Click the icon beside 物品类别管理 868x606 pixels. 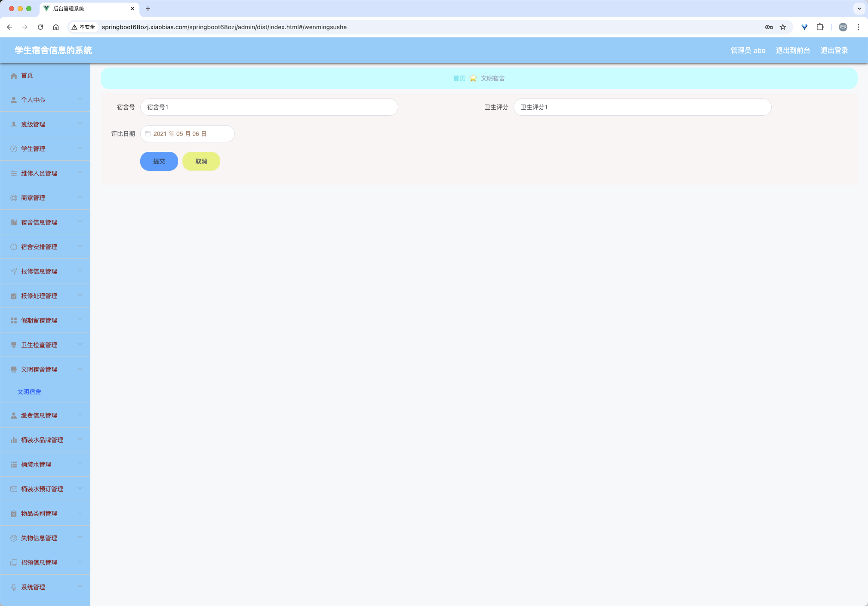click(x=14, y=514)
